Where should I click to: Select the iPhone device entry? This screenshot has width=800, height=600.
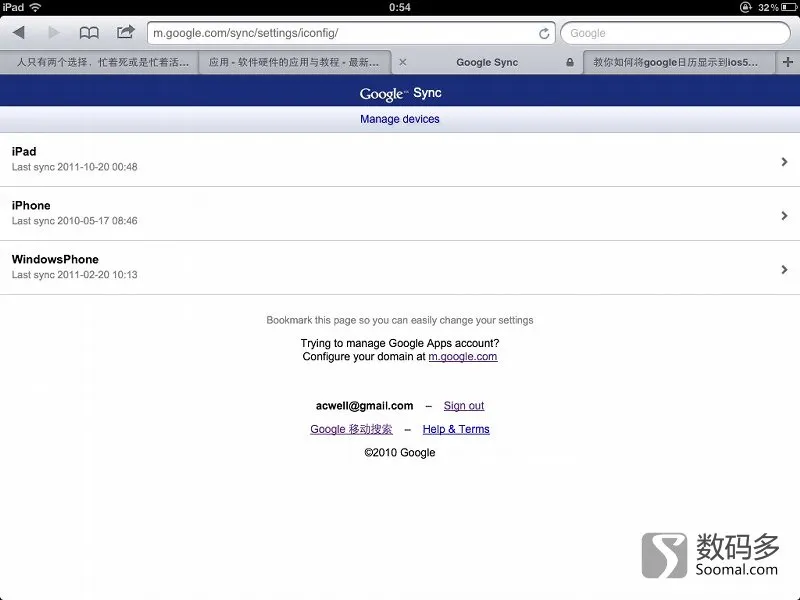click(x=400, y=214)
